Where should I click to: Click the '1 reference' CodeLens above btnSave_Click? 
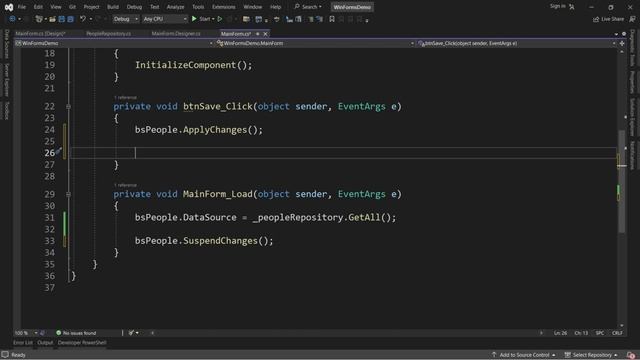(125, 98)
